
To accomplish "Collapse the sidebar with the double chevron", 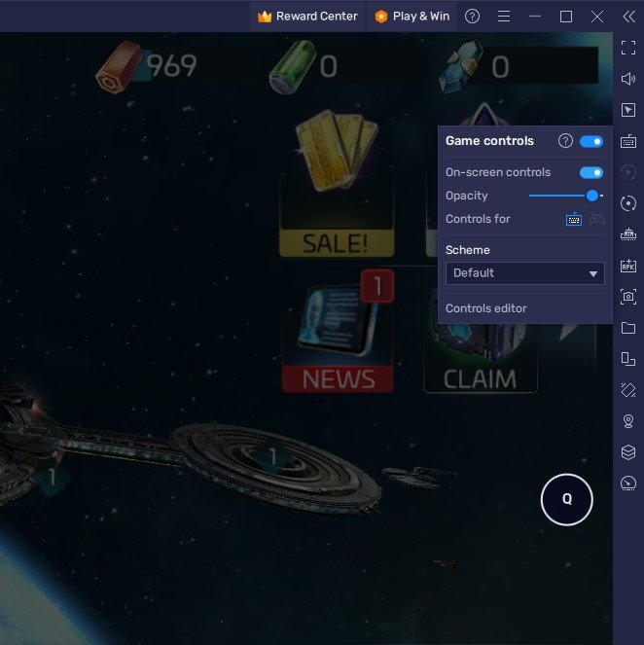I will 628,17.
